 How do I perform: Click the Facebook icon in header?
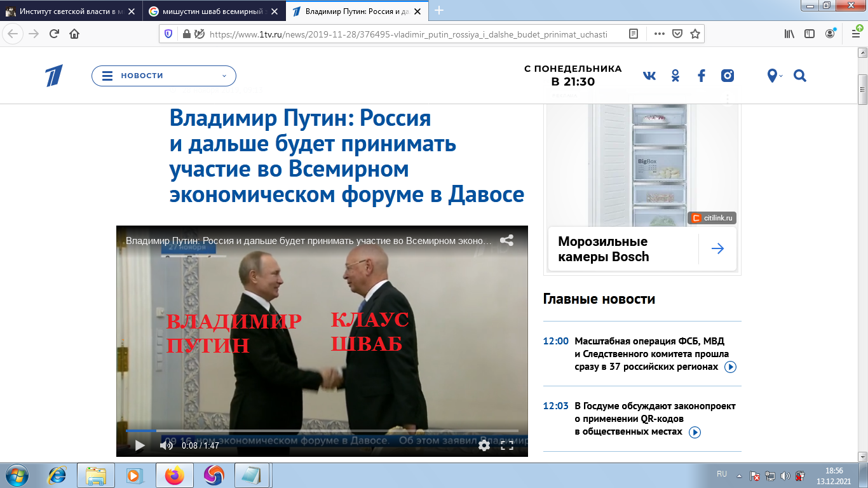(702, 76)
